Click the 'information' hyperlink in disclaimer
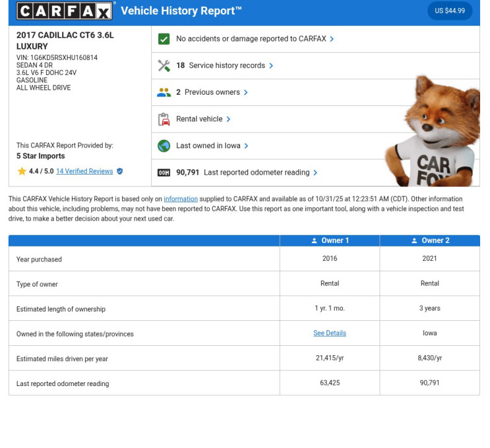The image size is (490, 448). (x=181, y=199)
